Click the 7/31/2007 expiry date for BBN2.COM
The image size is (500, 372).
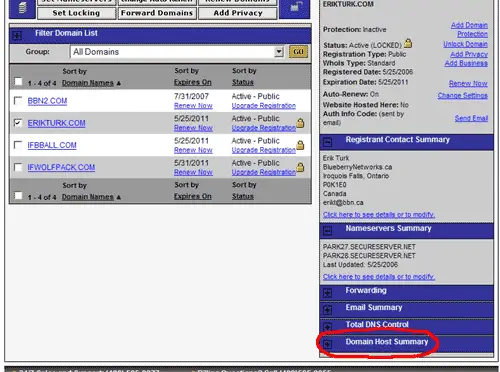tap(191, 96)
